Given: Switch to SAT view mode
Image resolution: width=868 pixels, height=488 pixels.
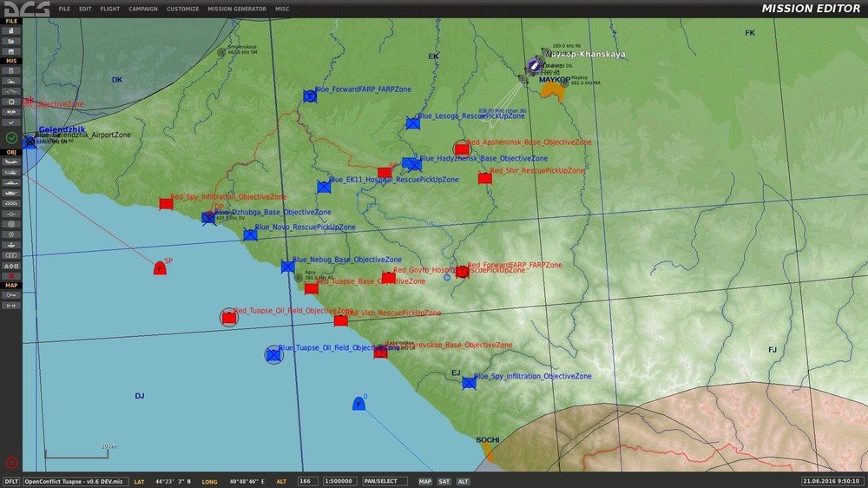Looking at the screenshot, I should (x=444, y=481).
